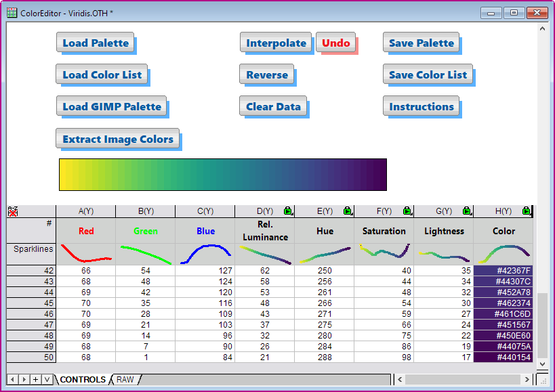Click the next-sheet arrow beside the tab bar
555x392 pixels.
pos(25,380)
